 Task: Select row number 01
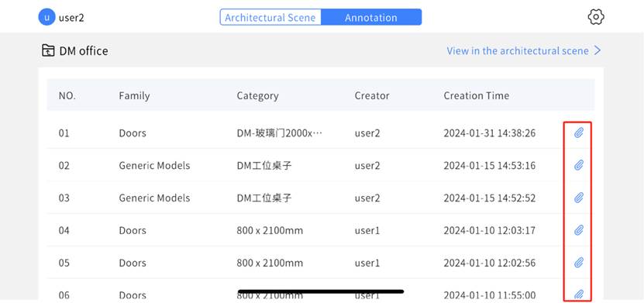click(x=64, y=133)
